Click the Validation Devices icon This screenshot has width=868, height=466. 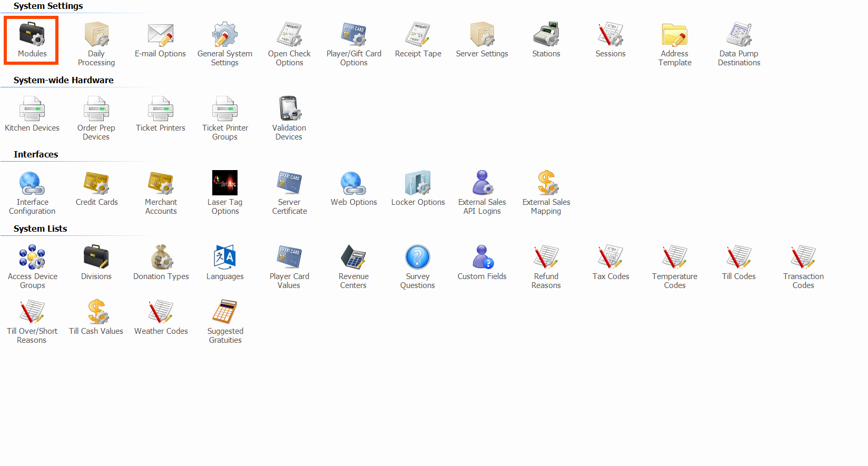[289, 109]
